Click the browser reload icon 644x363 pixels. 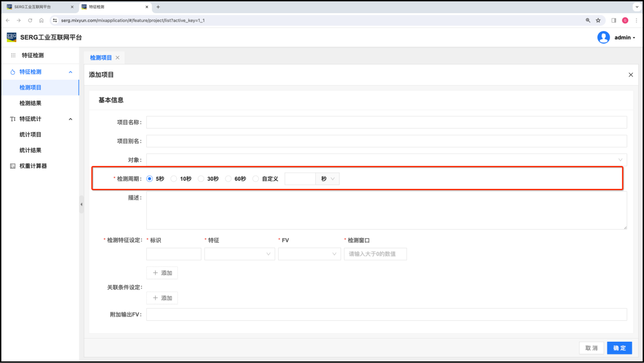click(30, 20)
